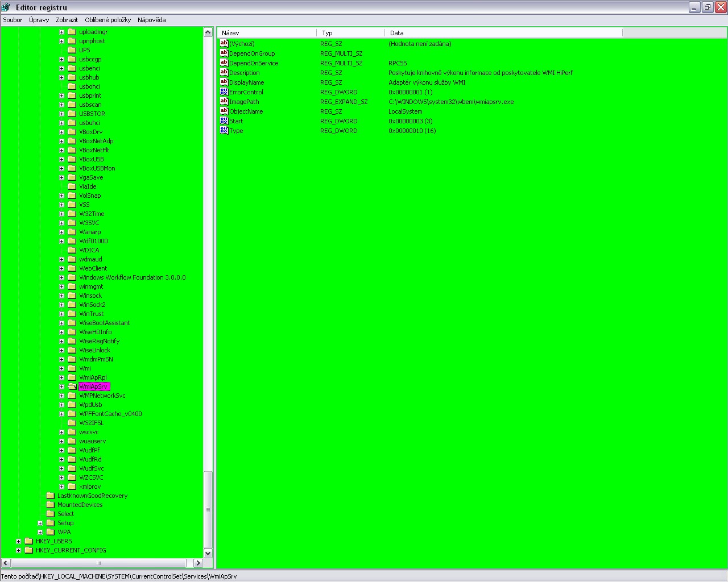This screenshot has width=728, height=582.
Task: Click the horizontal scrollbar right arrow
Action: (x=198, y=563)
